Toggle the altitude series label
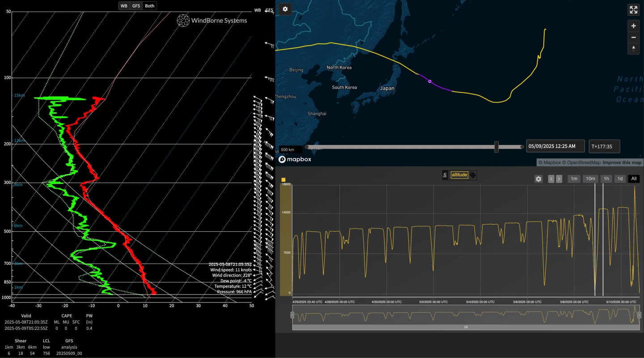The image size is (644, 358). pos(459,175)
